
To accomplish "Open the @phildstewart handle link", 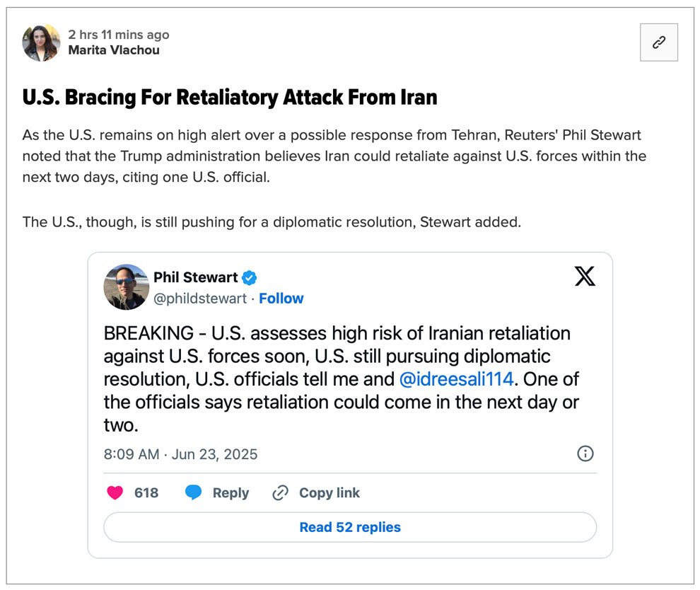I will (200, 299).
